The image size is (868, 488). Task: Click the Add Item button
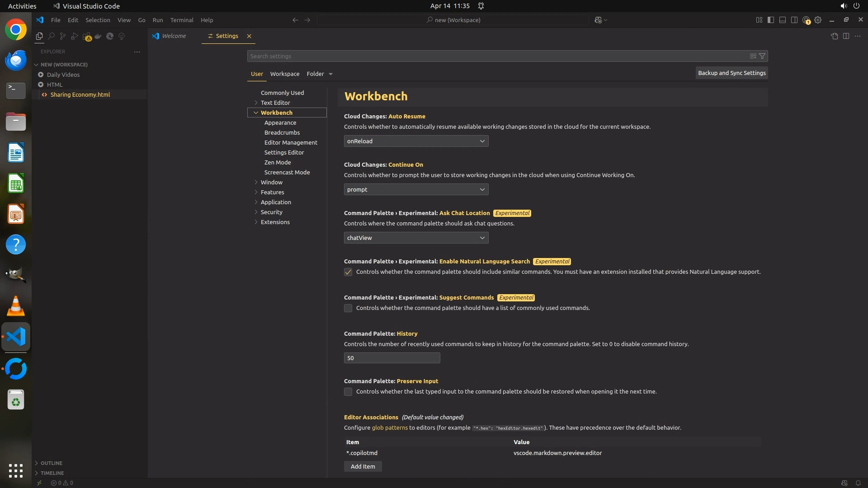pos(363,466)
